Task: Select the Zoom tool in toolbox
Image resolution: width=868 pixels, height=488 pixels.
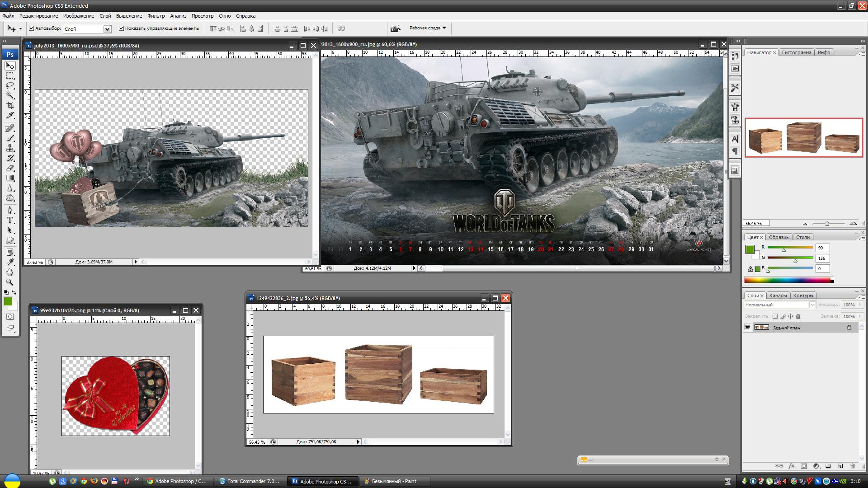Action: pos(10,282)
